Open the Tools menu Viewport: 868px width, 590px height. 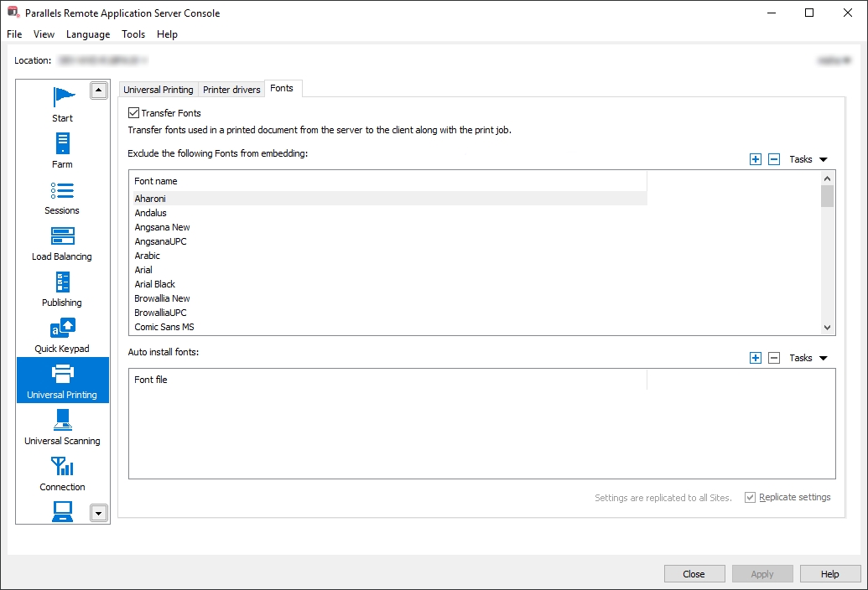(x=133, y=34)
